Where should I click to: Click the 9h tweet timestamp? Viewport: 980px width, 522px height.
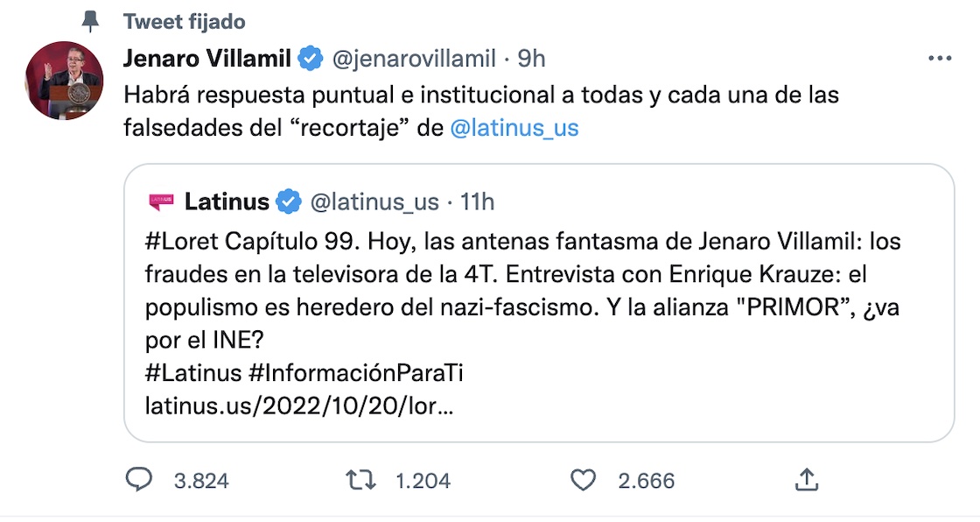(x=531, y=59)
